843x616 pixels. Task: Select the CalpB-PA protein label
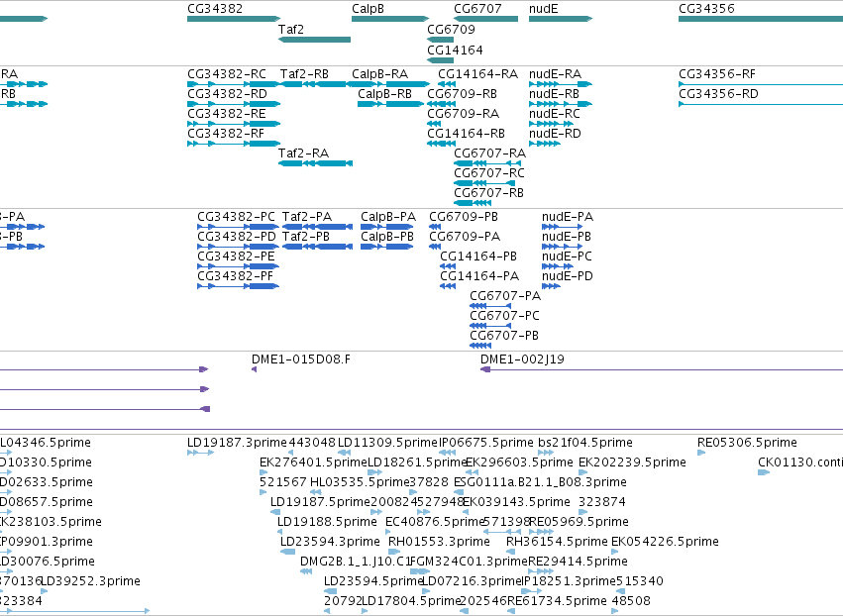pos(388,217)
